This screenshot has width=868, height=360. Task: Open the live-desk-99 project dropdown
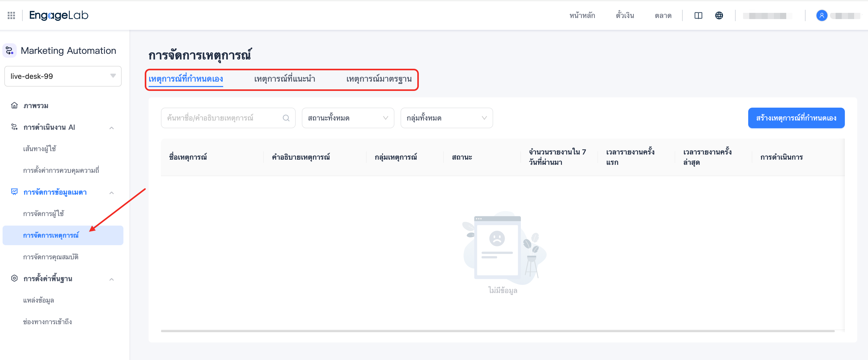(113, 76)
